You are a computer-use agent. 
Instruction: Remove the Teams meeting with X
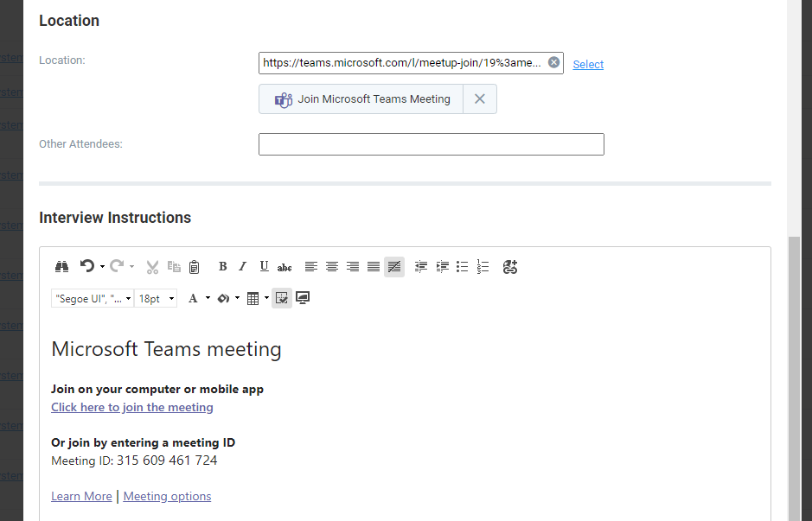coord(480,98)
